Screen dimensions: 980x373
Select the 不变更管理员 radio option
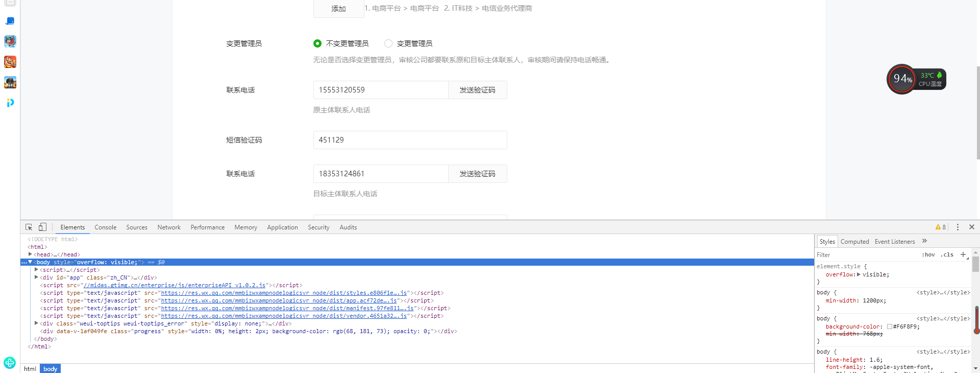pos(317,43)
